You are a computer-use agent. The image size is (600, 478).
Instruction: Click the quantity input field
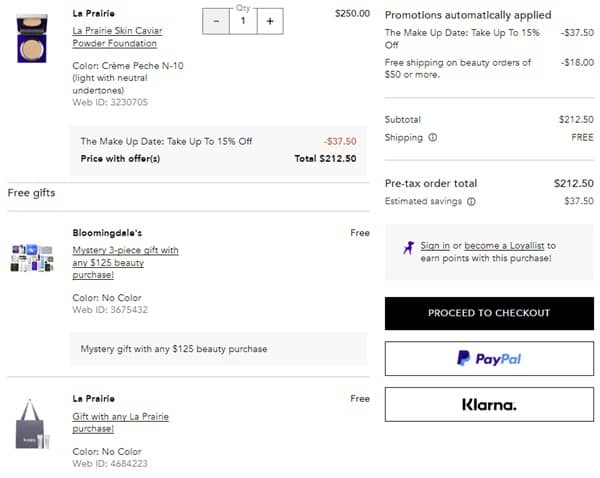(242, 21)
